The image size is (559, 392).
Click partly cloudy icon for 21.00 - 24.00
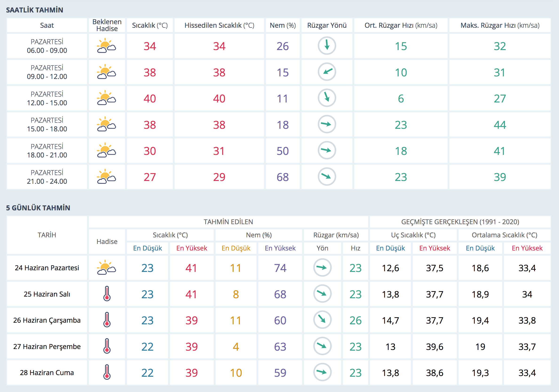(x=107, y=176)
